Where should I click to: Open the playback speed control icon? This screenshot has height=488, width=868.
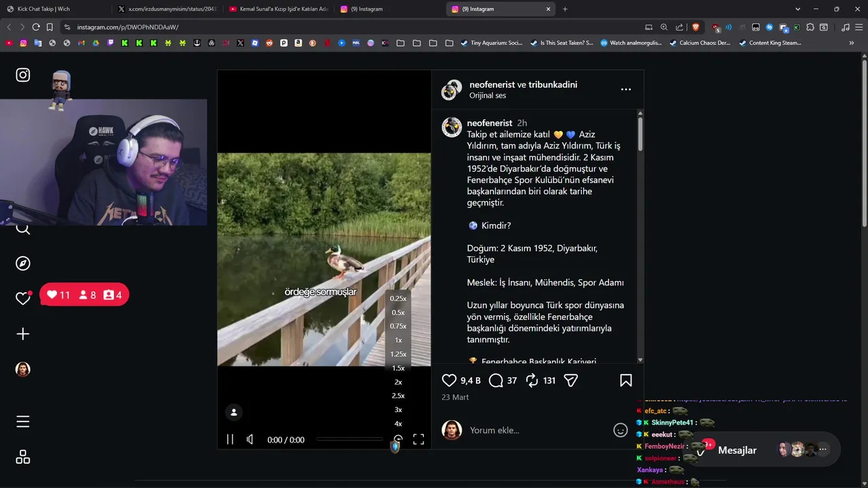(398, 439)
